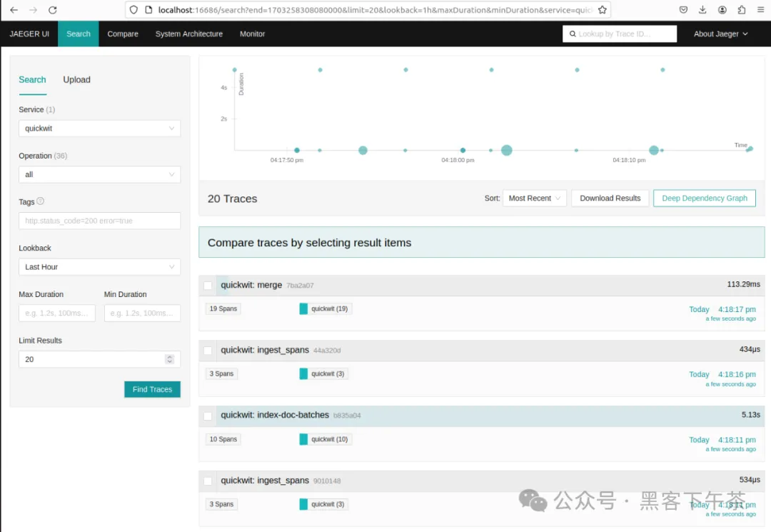Click the JAEGER UI logo link
Image resolution: width=771 pixels, height=532 pixels.
point(29,34)
